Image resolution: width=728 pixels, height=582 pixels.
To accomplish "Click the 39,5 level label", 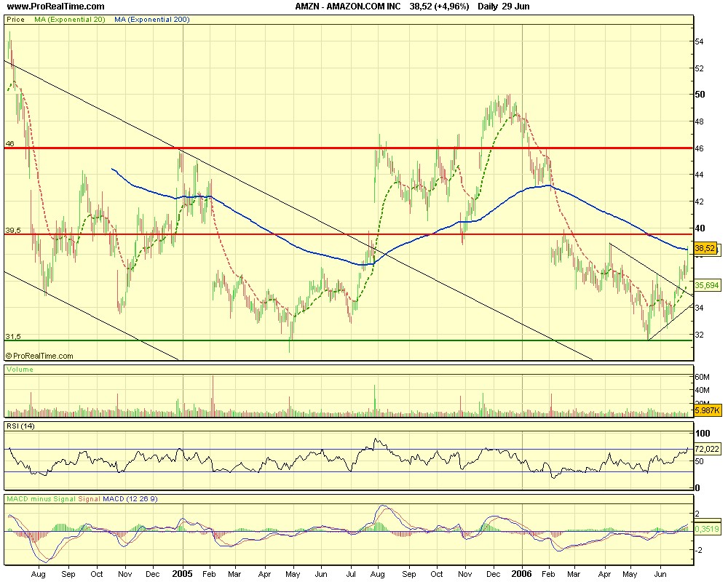I will (13, 230).
